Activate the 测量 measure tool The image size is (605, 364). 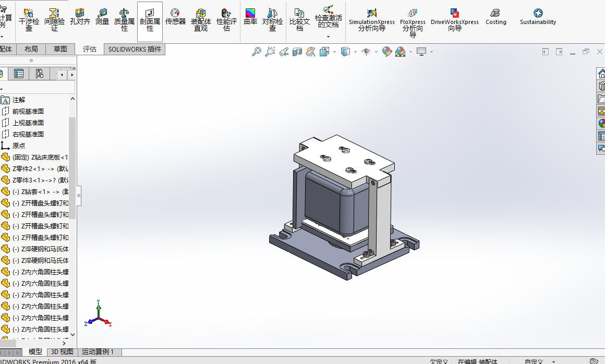tap(102, 17)
